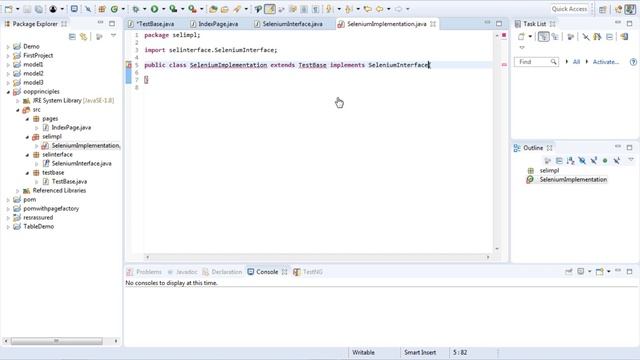Image resolution: width=640 pixels, height=360 pixels.
Task: Click Collapse All icon in Outline
Action: pyautogui.click(x=559, y=161)
